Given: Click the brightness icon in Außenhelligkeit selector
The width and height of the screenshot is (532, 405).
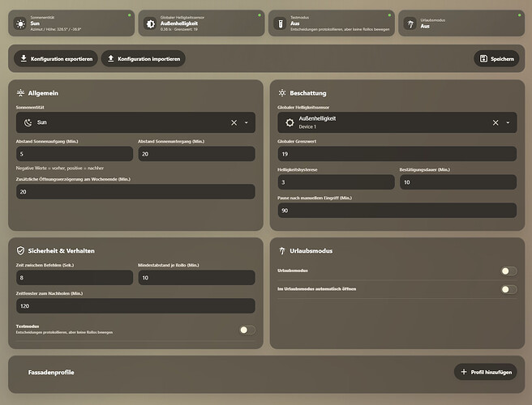Looking at the screenshot, I should point(290,122).
